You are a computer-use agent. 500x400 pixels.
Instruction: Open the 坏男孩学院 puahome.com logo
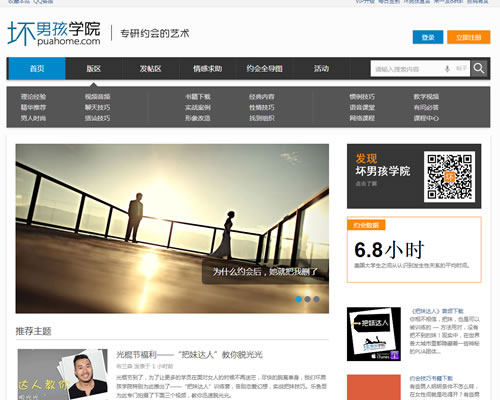click(x=54, y=33)
